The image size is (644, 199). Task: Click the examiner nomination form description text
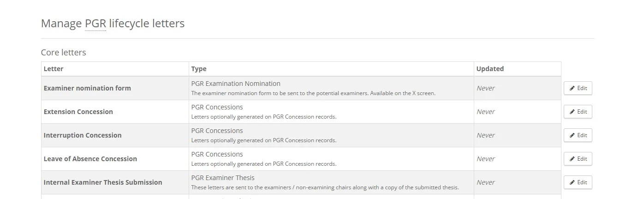(x=313, y=93)
